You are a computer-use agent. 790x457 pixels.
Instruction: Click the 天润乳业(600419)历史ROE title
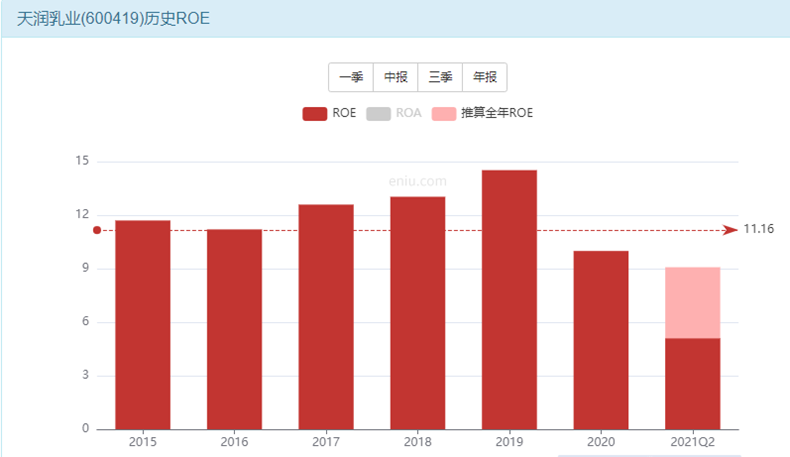pyautogui.click(x=113, y=19)
